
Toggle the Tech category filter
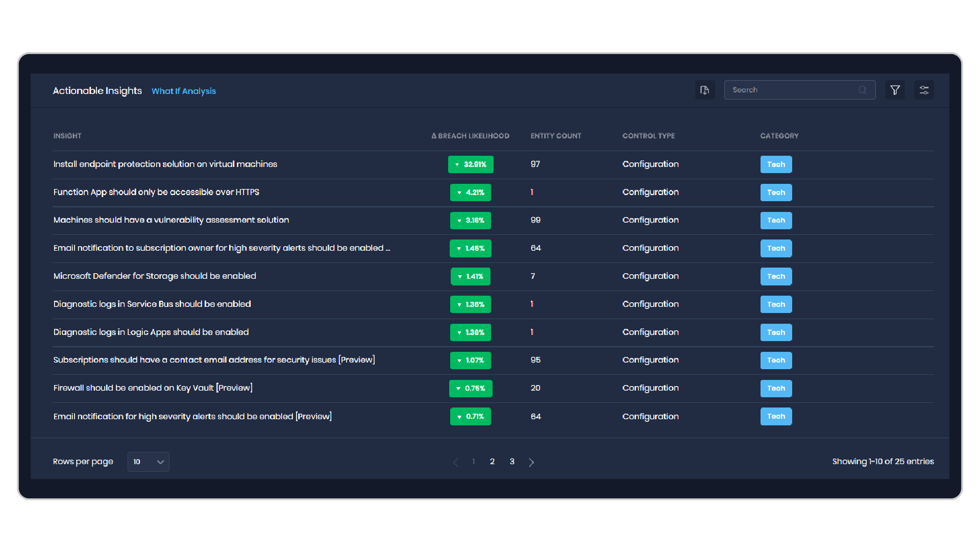tap(776, 164)
